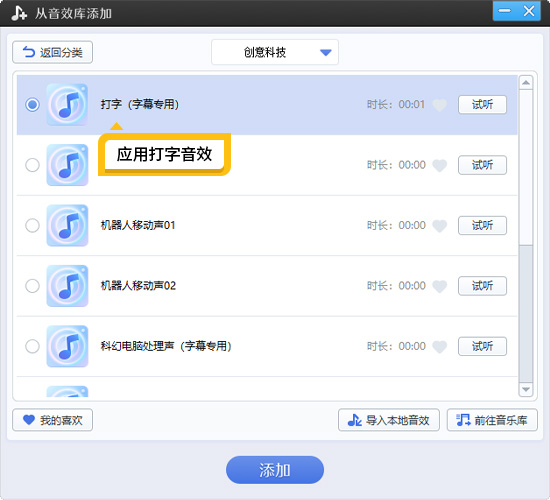550x500 pixels.
Task: Click the scrollbar up arrow
Action: tap(525, 83)
